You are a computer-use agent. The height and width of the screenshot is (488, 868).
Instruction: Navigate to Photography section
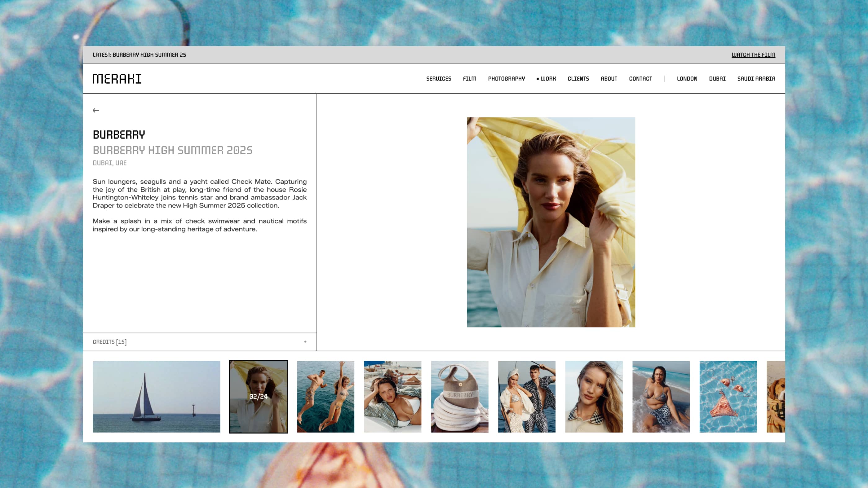click(x=506, y=79)
